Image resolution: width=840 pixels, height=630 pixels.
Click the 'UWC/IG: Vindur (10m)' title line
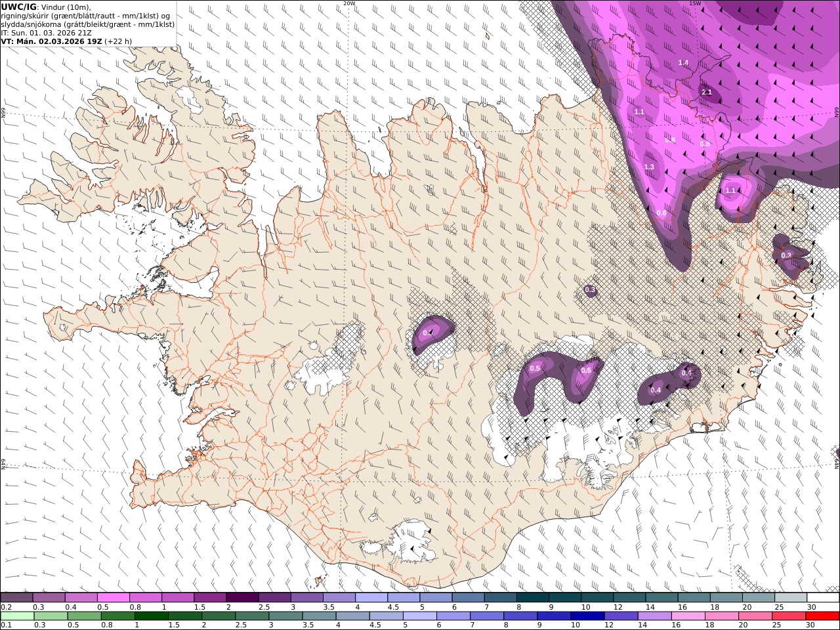(46, 7)
